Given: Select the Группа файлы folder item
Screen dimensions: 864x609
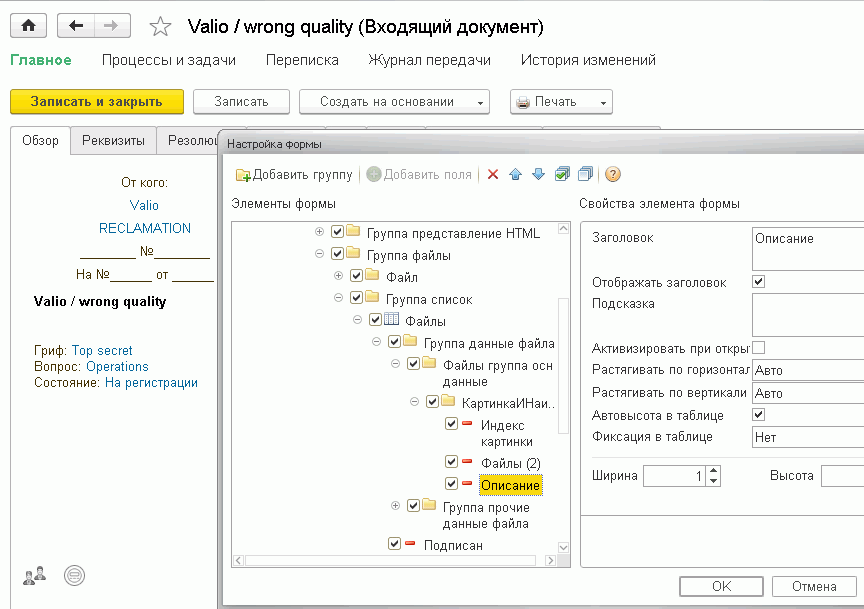Looking at the screenshot, I should tap(409, 255).
